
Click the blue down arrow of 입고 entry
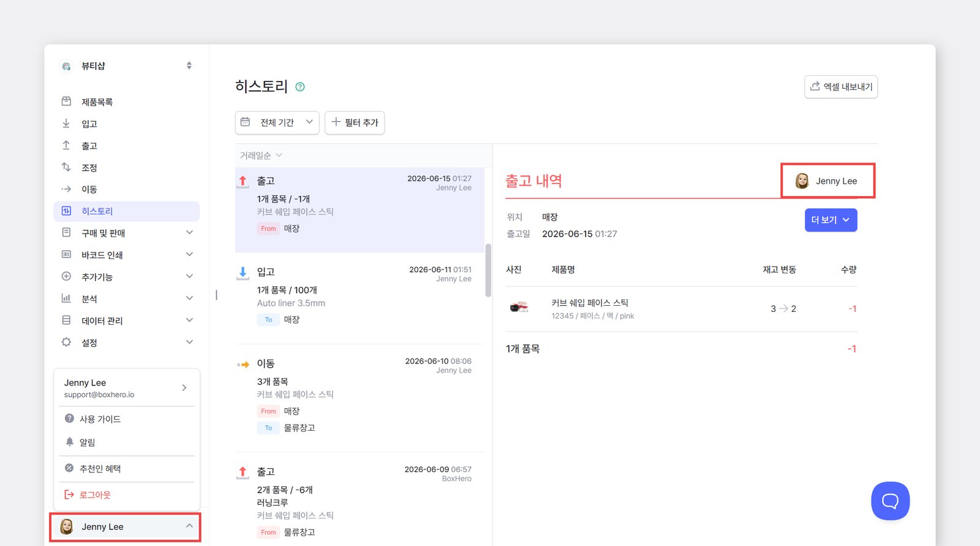coord(243,273)
